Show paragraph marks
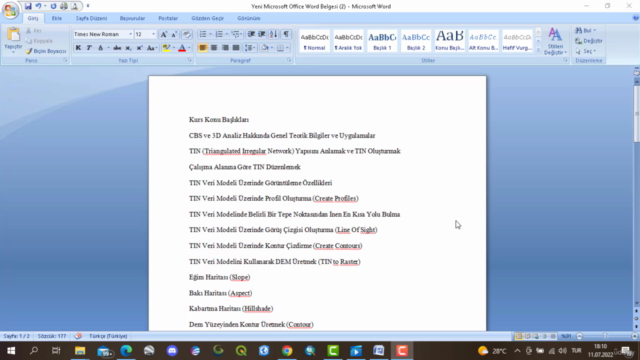This screenshot has width=640, height=360. [286, 34]
